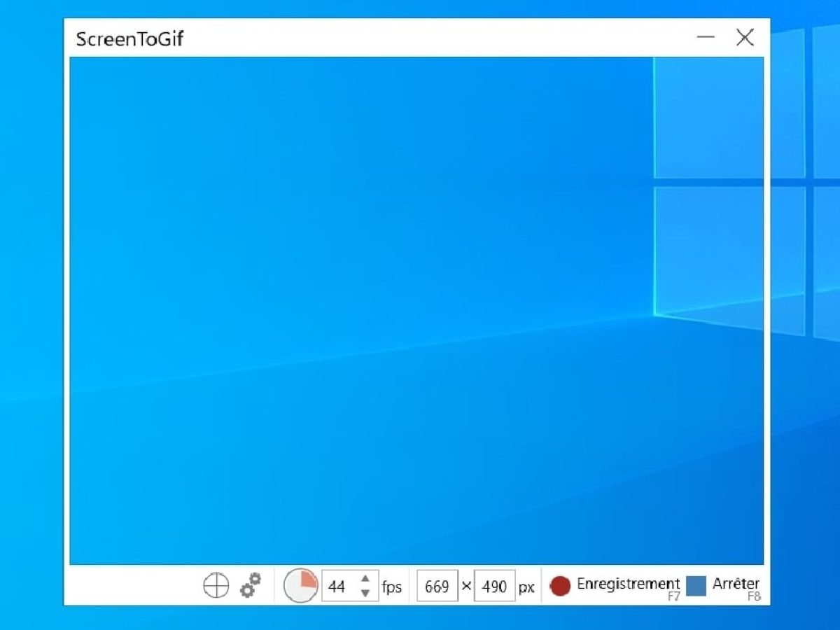Click the F7 shortcut hint under Enregistrement
The width and height of the screenshot is (840, 630).
(673, 597)
